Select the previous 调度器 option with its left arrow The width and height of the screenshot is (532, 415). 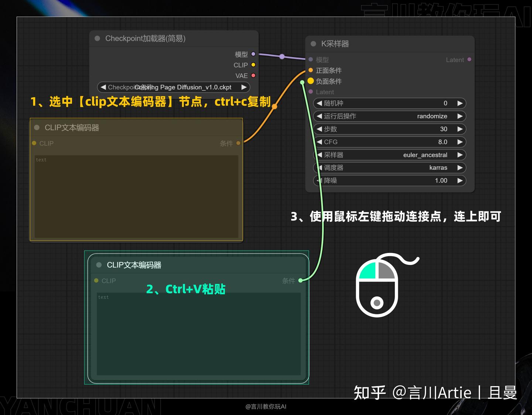click(x=319, y=168)
